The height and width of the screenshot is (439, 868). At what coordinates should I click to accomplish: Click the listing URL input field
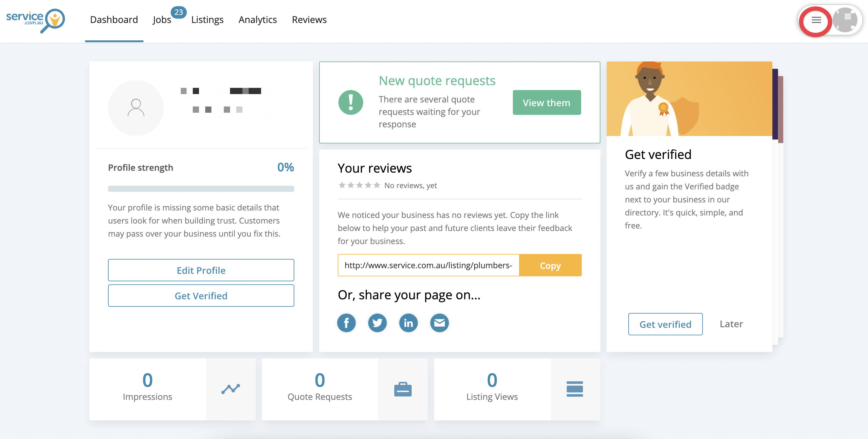pos(428,265)
